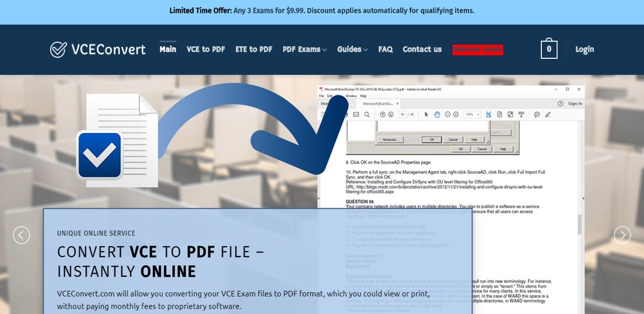Click the Limited Time Offer banner text
The height and width of the screenshot is (314, 644).
[322, 11]
